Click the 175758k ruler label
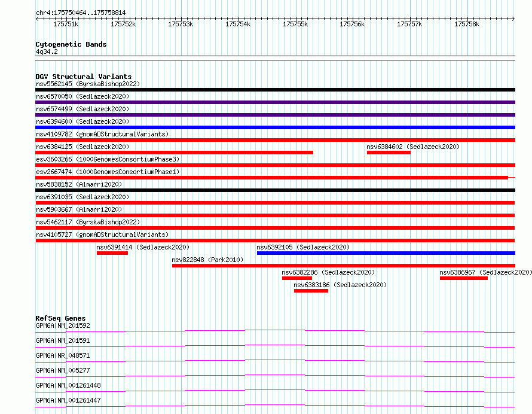532x414 pixels. point(467,24)
